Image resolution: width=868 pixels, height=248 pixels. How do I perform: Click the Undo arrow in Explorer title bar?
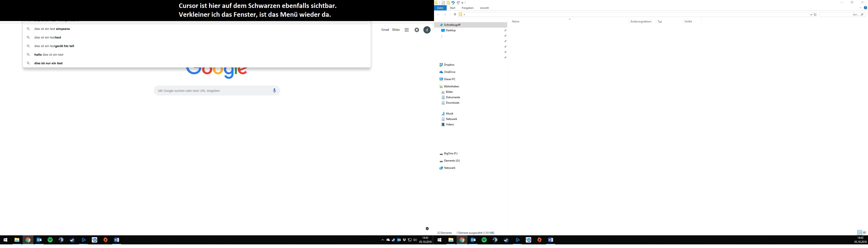[453, 3]
